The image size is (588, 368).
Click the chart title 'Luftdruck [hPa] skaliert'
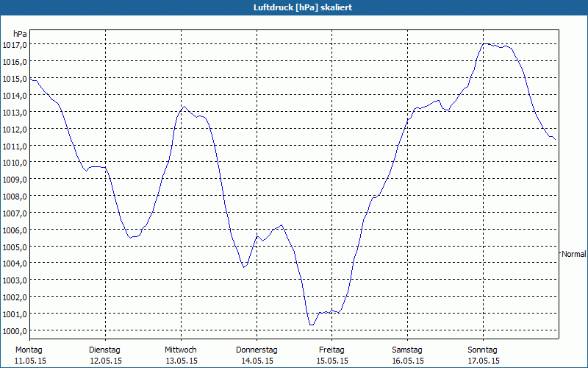[x=303, y=7]
